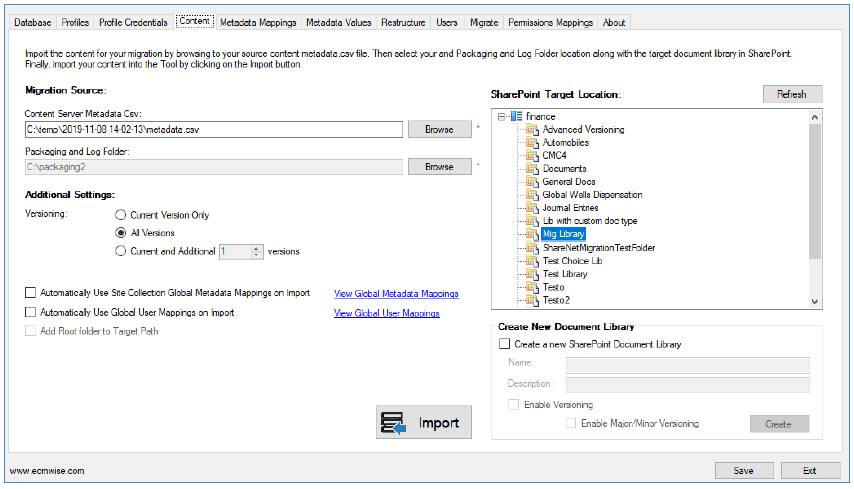Click the Test Library folder icon
Image resolution: width=854 pixels, height=489 pixels.
[x=532, y=274]
